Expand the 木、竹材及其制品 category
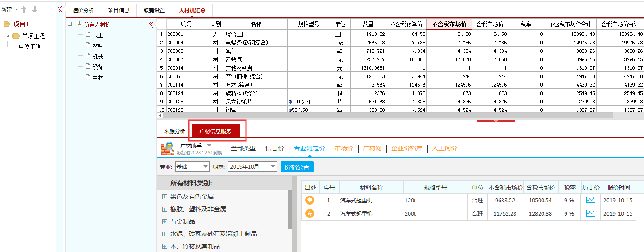The height and width of the screenshot is (252, 644). click(164, 246)
